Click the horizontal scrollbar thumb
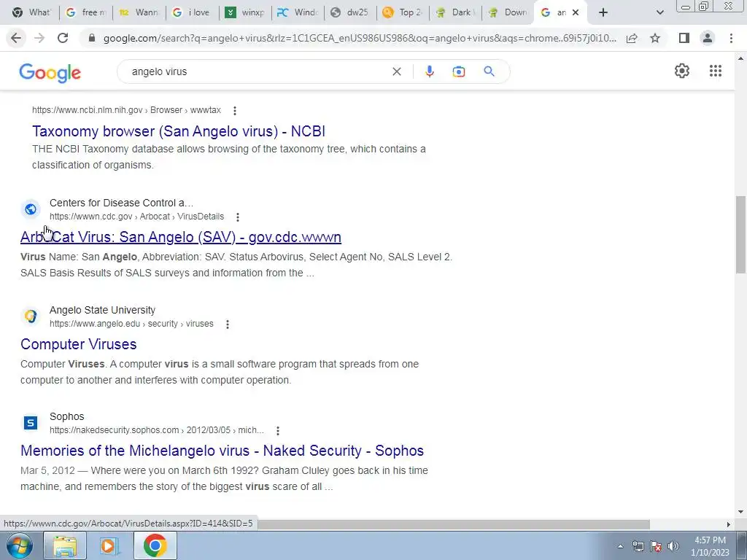This screenshot has height=560, width=747. (454, 524)
